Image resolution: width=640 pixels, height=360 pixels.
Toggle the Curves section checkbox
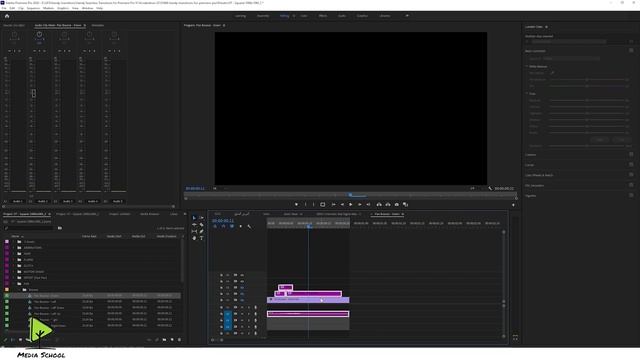(x=631, y=165)
